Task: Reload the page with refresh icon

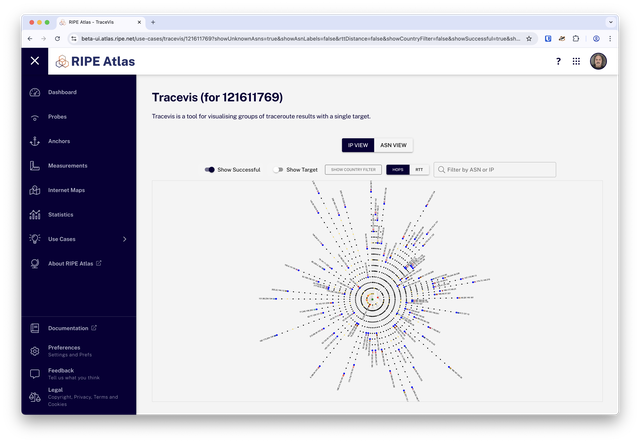Action: pyautogui.click(x=58, y=38)
